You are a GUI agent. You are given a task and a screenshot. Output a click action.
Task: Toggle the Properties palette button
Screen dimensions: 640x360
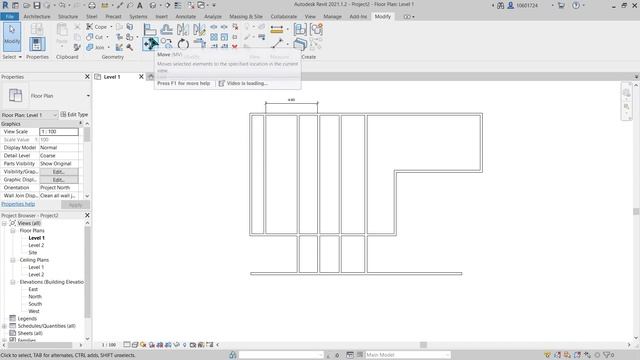(x=37, y=44)
